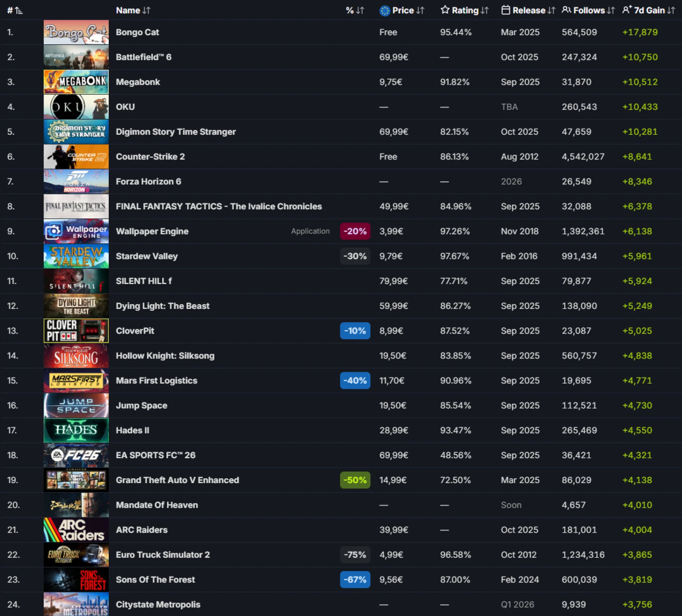The height and width of the screenshot is (616, 682).
Task: Sort by 7d Gain arrows
Action: point(671,11)
